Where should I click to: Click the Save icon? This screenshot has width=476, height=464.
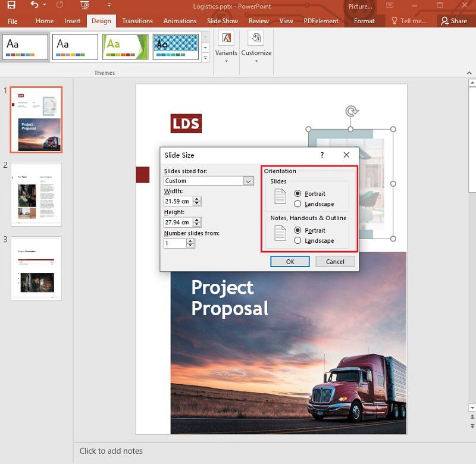(x=12, y=5)
